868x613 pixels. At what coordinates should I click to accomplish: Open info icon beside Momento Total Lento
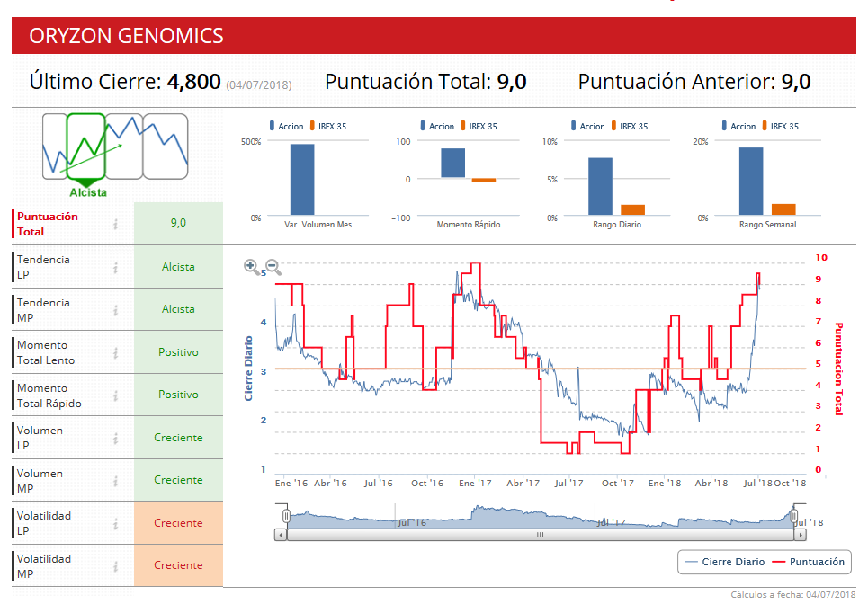116,353
